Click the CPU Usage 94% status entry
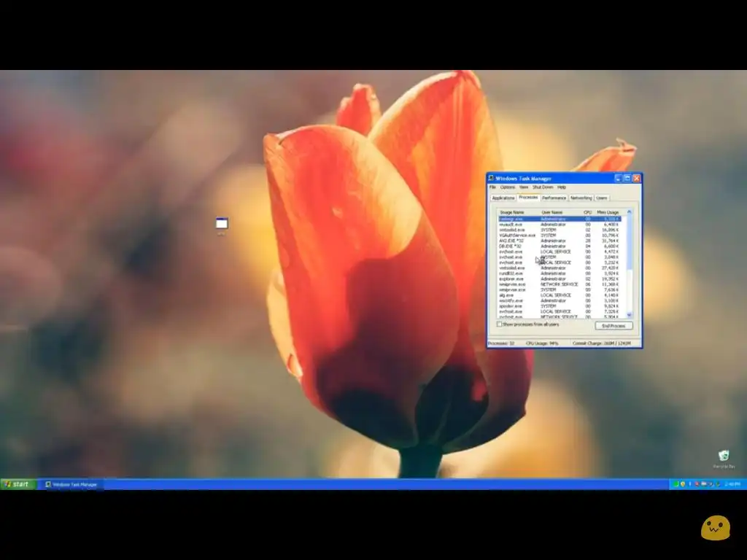The width and height of the screenshot is (747, 560). click(x=542, y=343)
